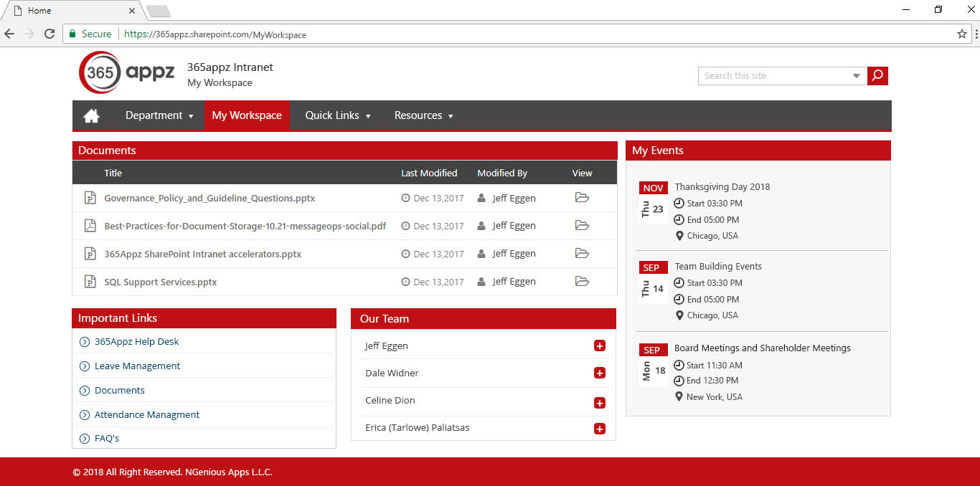980x486 pixels.
Task: Click the Secure padlock icon in address bar
Action: click(72, 34)
